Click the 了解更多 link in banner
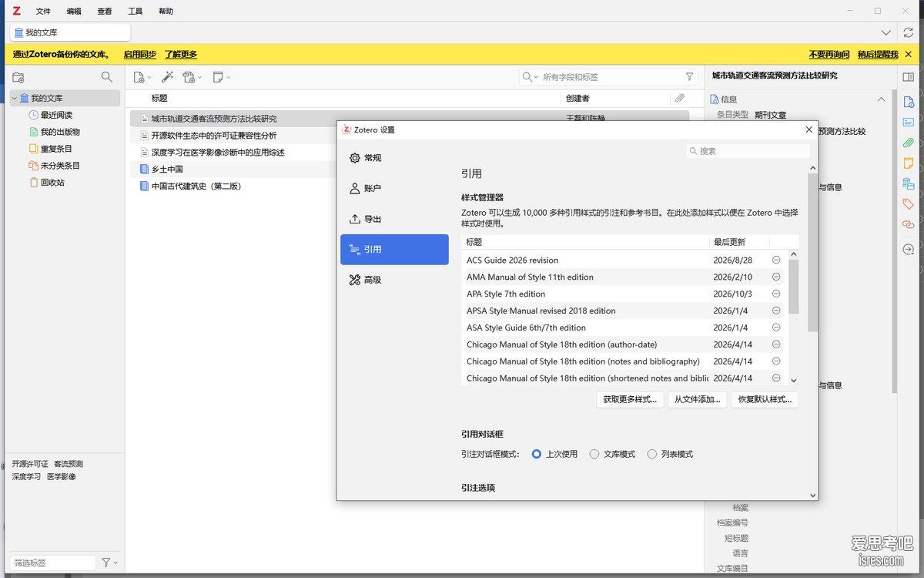Image resolution: width=924 pixels, height=578 pixels. click(x=181, y=54)
